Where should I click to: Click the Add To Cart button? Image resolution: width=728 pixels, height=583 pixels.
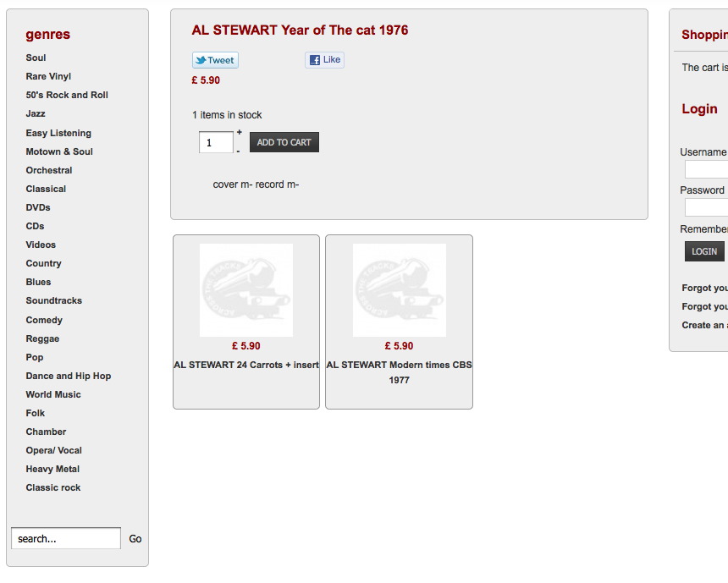[284, 142]
